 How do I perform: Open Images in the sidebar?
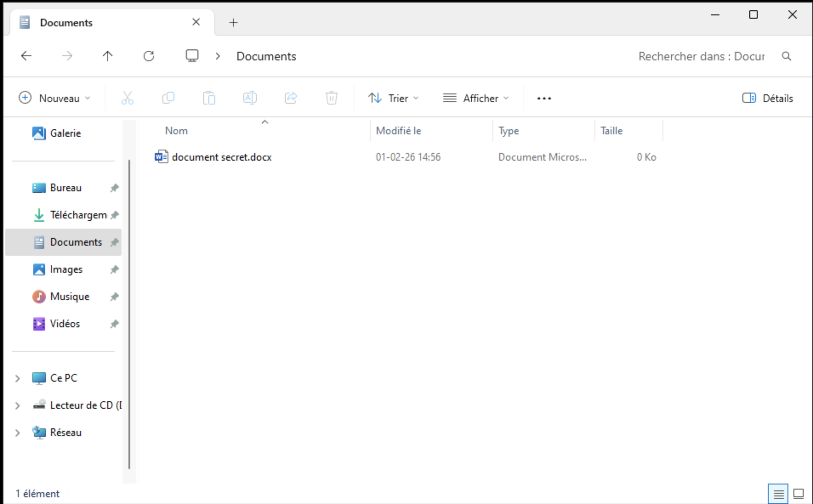tap(64, 269)
